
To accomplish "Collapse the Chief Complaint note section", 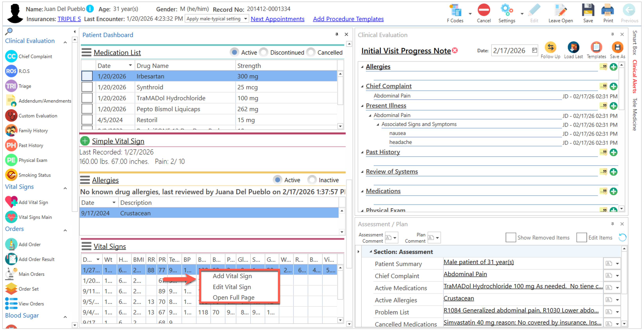I will click(x=362, y=86).
